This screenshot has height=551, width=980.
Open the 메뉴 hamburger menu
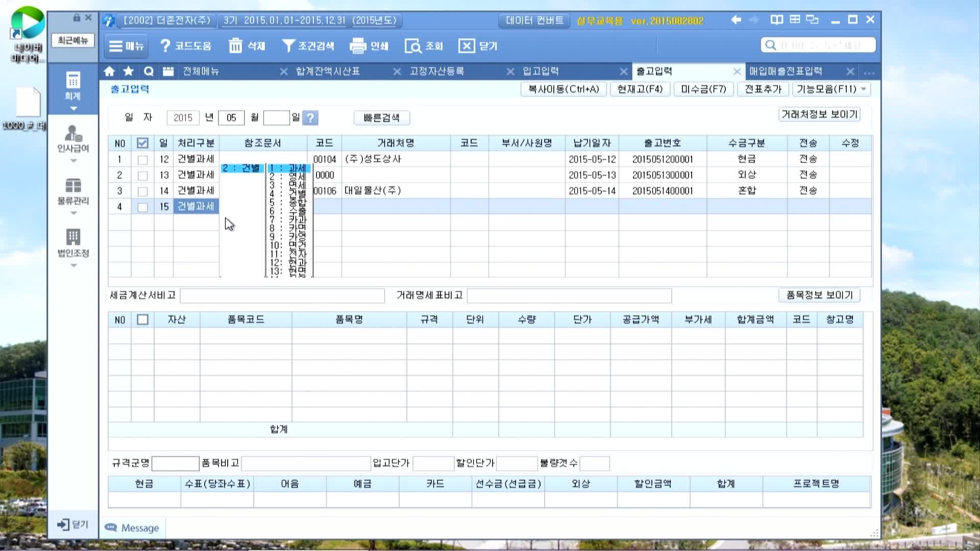pyautogui.click(x=126, y=46)
